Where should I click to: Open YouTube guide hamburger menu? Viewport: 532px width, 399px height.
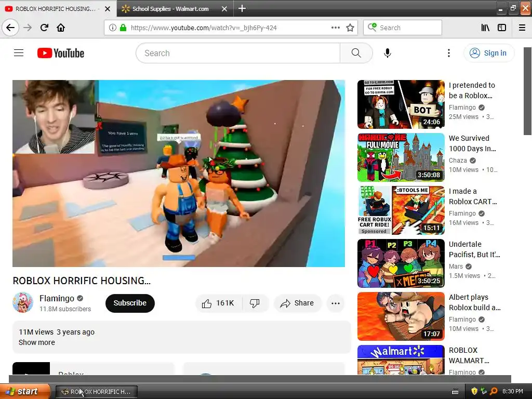pos(19,53)
